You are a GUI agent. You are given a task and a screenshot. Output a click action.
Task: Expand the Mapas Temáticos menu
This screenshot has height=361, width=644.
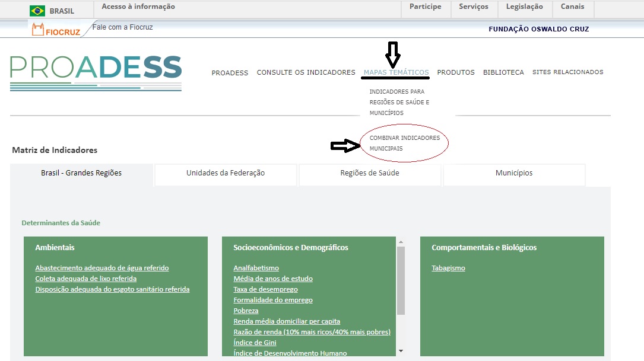pos(396,72)
